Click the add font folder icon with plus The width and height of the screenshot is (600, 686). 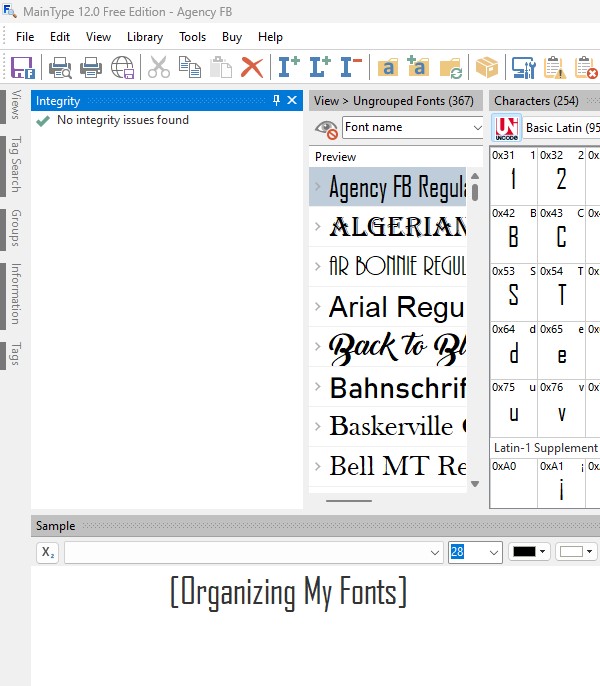click(x=418, y=66)
